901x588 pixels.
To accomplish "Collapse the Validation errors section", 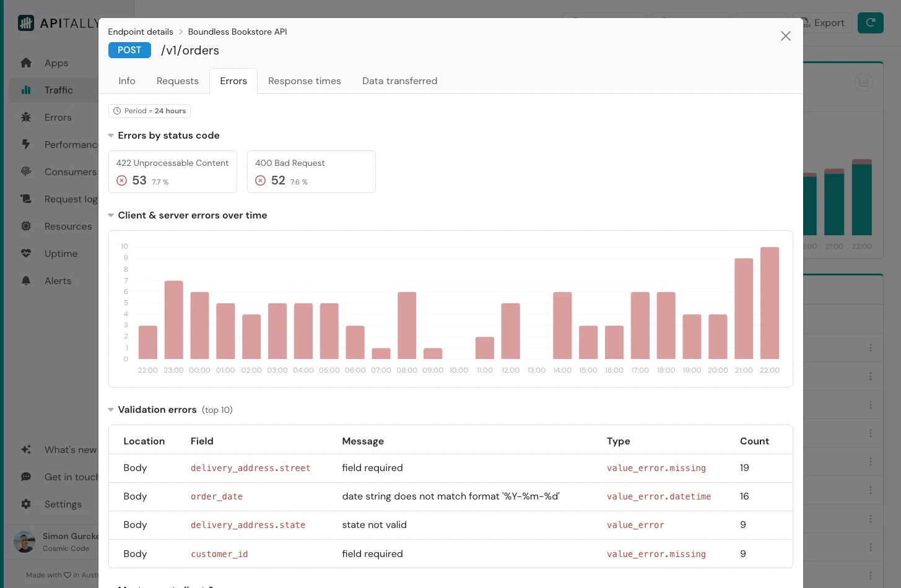I will point(111,410).
